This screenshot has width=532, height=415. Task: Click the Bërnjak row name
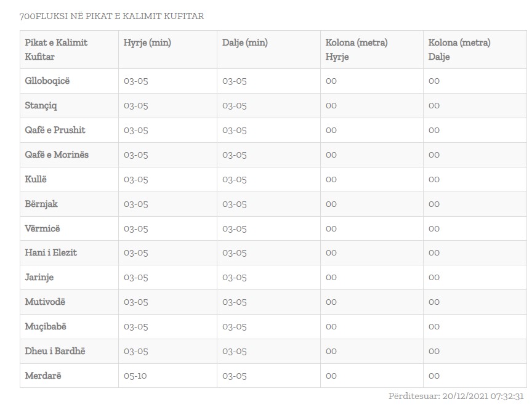[41, 204]
